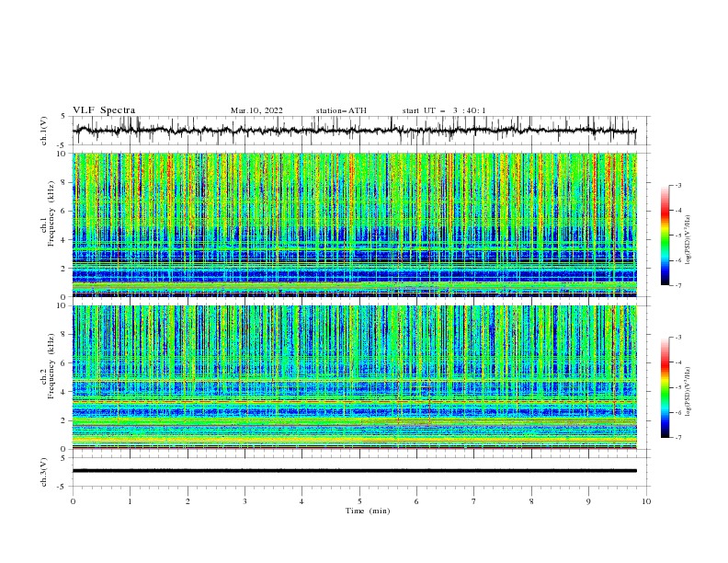728x563 pixels.
Task: Click inside the ch.2 spectrogram panel
Action: click(355, 377)
